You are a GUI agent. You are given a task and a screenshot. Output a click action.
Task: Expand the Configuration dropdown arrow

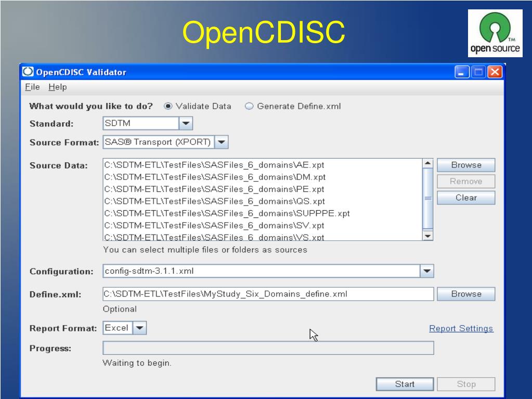click(427, 271)
